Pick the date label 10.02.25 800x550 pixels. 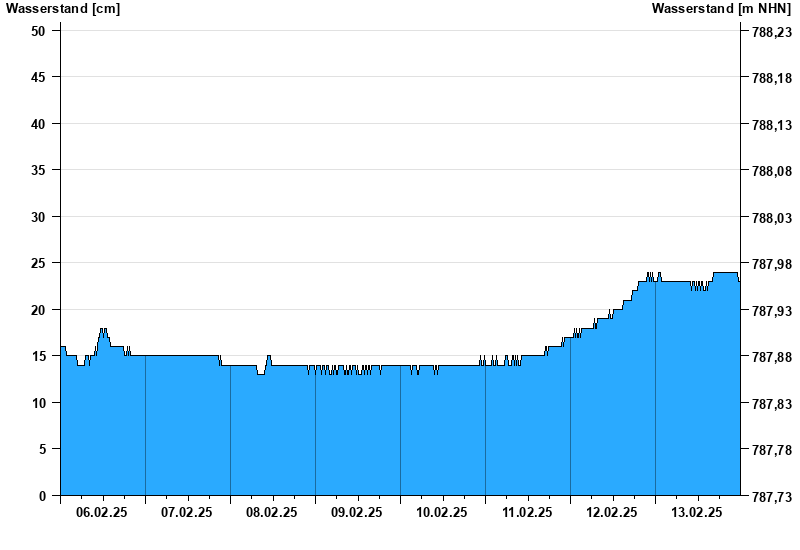[442, 513]
